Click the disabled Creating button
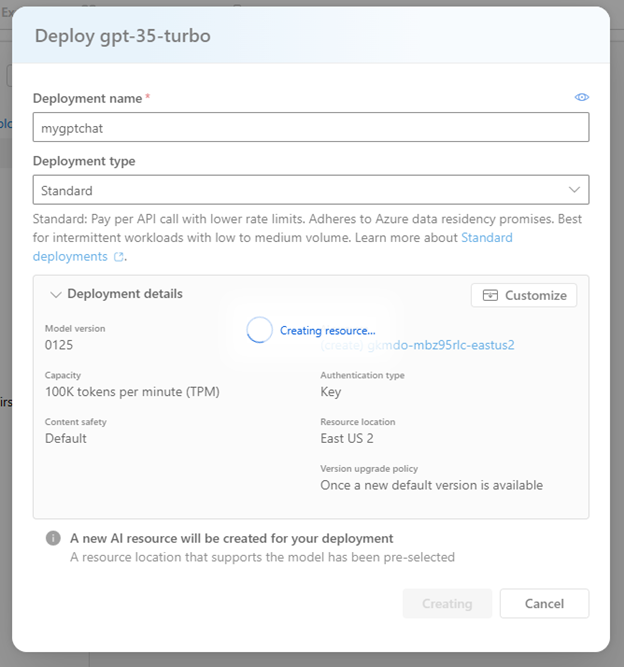The image size is (624, 667). 447,603
